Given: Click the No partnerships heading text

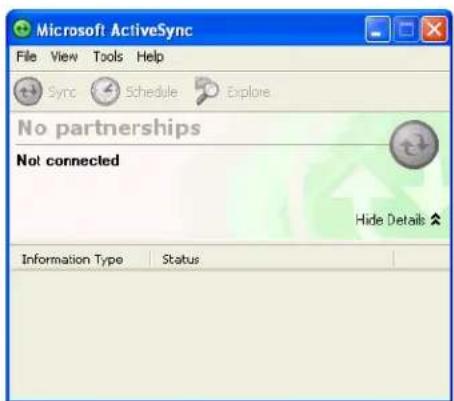Looking at the screenshot, I should pyautogui.click(x=109, y=128).
